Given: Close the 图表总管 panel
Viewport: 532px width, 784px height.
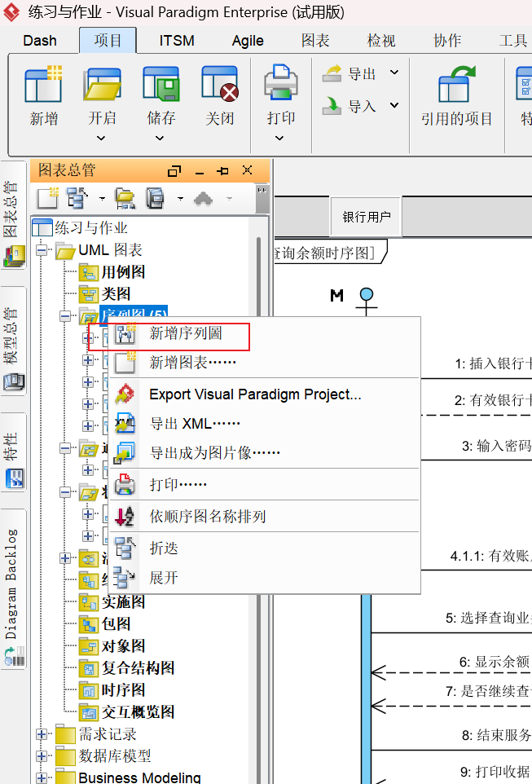Looking at the screenshot, I should point(247,170).
